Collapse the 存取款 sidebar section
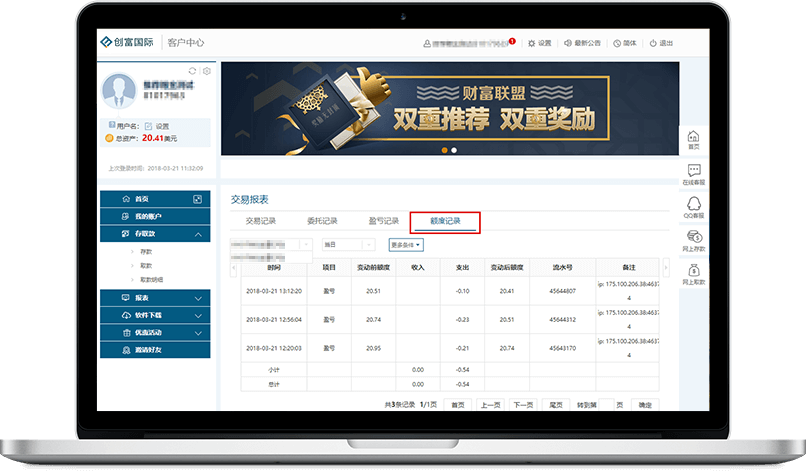Image resolution: width=806 pixels, height=472 pixels. pos(155,234)
